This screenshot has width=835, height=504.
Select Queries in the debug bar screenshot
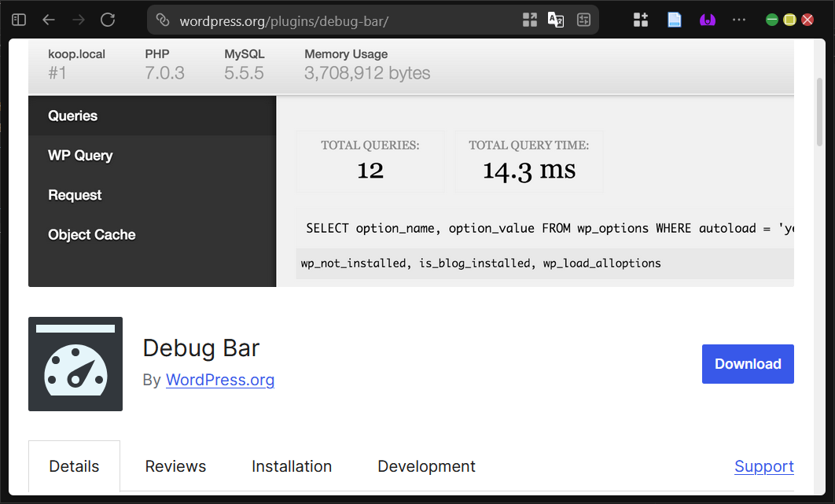(153, 116)
